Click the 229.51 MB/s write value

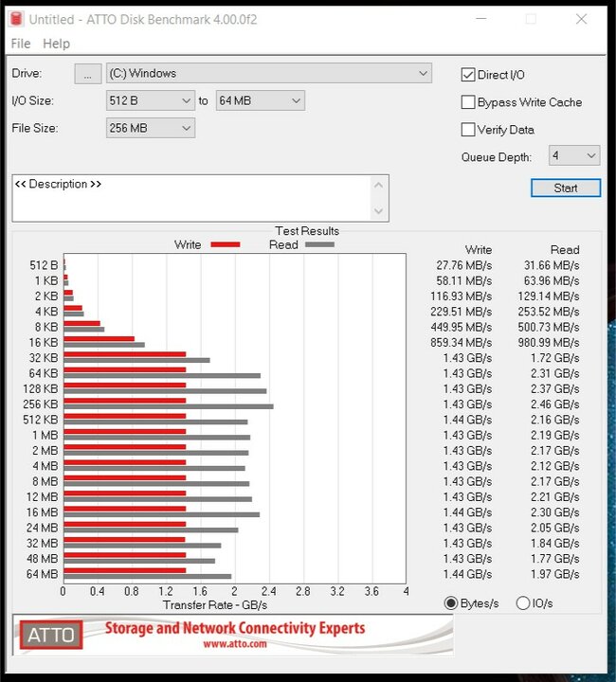point(462,312)
